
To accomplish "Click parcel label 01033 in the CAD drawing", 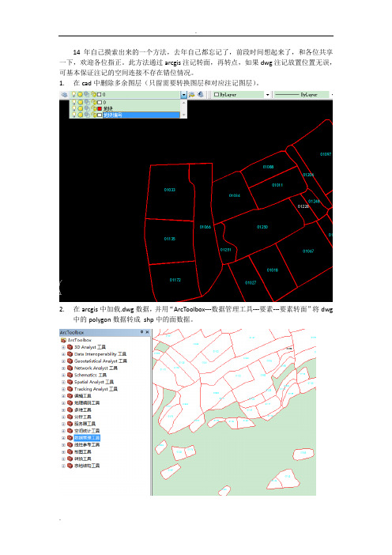I will tap(170, 190).
